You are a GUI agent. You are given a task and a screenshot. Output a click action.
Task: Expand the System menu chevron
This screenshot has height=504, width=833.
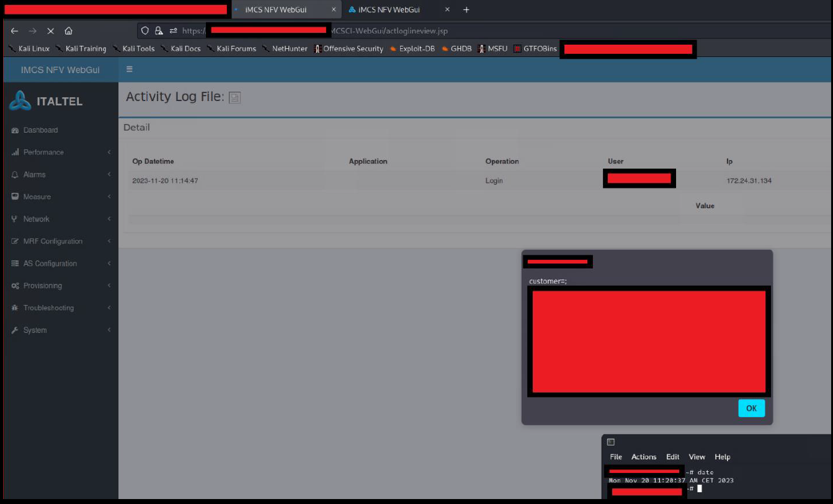coord(109,330)
